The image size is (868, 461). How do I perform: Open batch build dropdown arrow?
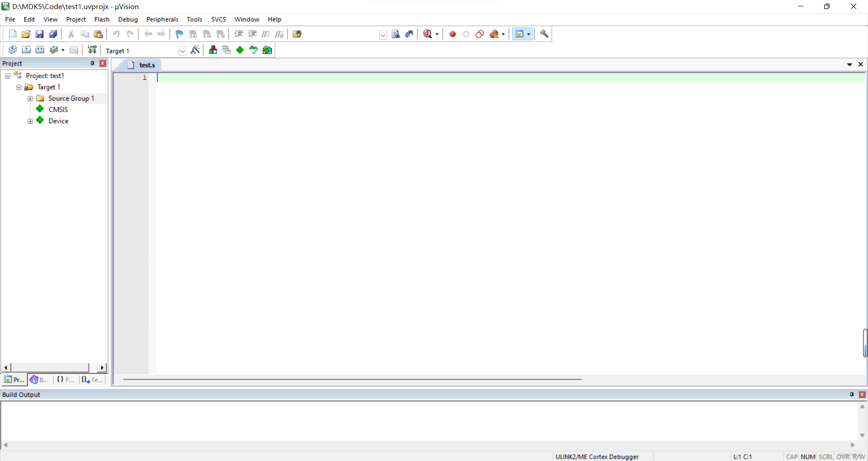point(63,50)
